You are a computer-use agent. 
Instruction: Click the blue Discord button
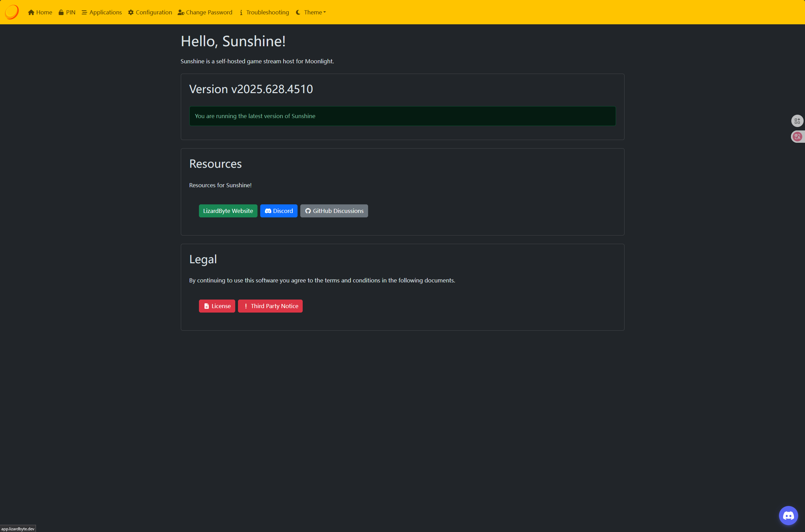[x=279, y=211]
